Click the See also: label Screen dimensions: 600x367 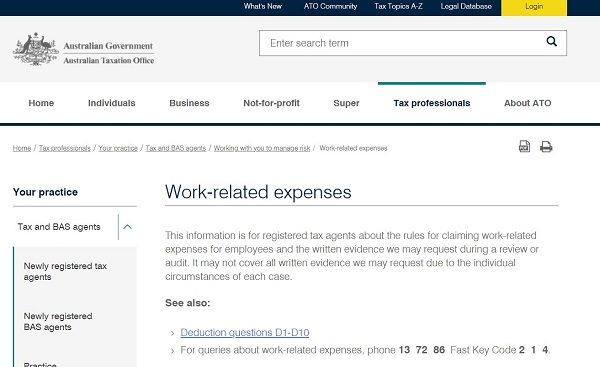[x=188, y=303]
